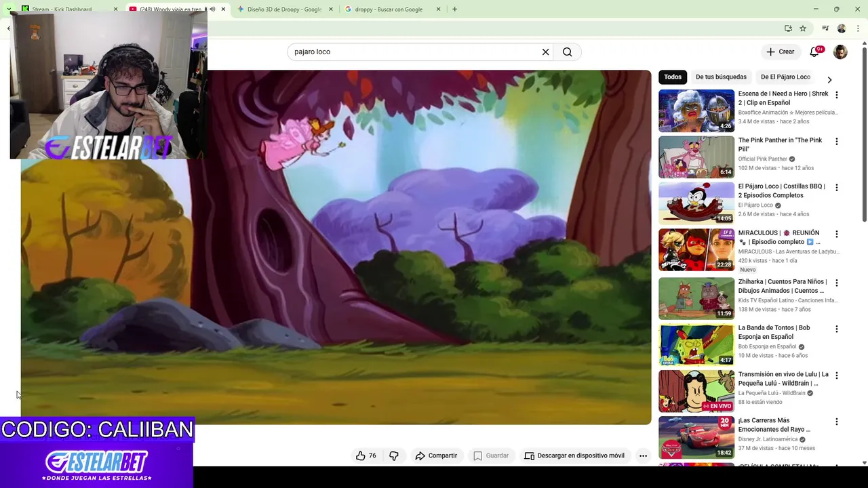Click the install/cast icon in address bar
Image resolution: width=868 pixels, height=488 pixels.
[x=788, y=28]
